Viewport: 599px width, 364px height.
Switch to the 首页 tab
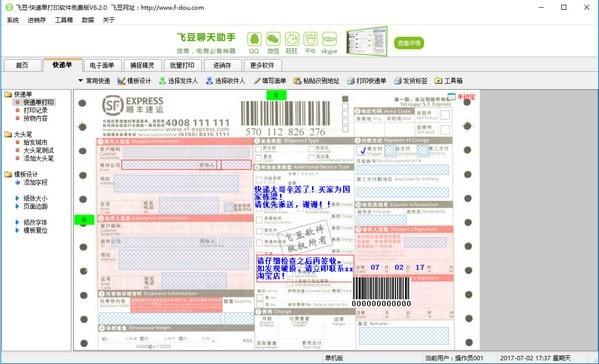pyautogui.click(x=22, y=65)
